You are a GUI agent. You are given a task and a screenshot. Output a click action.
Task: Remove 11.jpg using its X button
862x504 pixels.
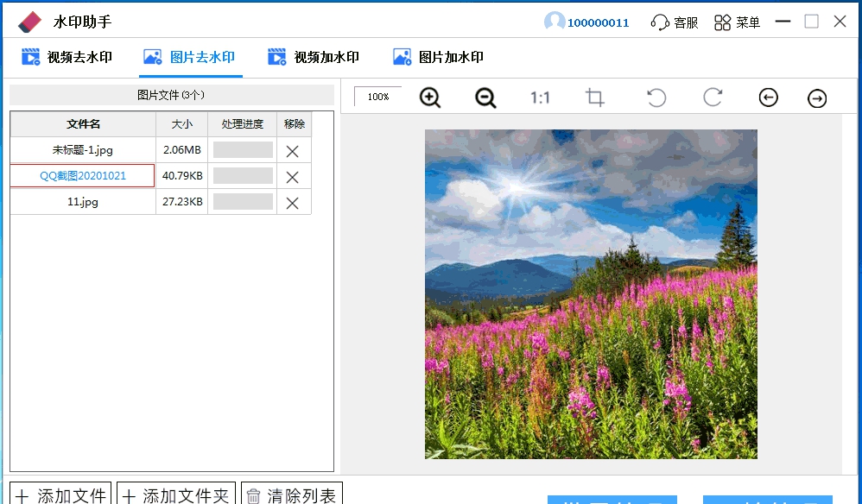[x=293, y=201]
